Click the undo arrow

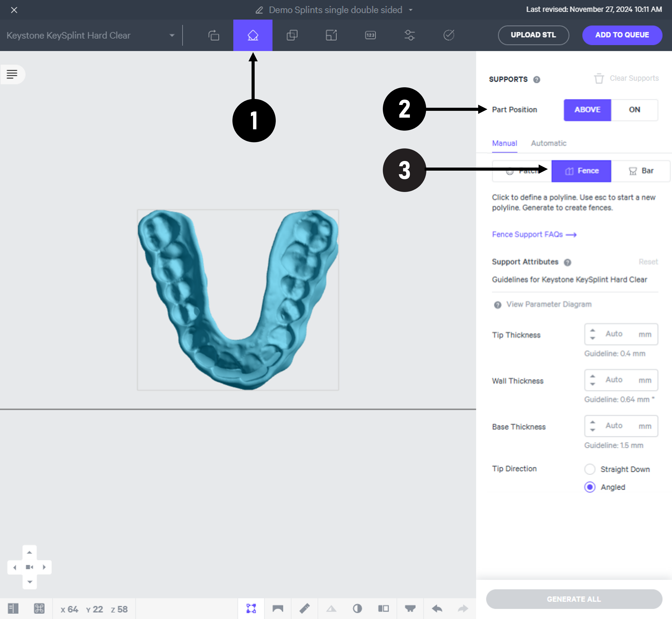pos(437,609)
